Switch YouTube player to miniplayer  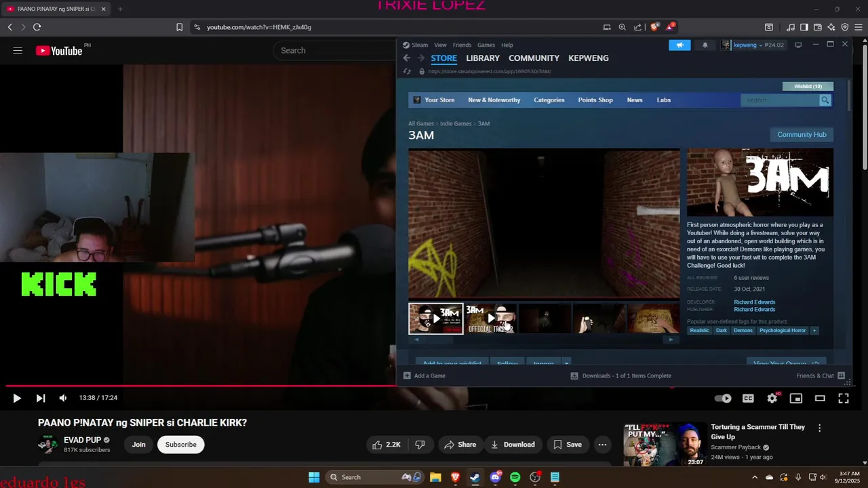(796, 399)
